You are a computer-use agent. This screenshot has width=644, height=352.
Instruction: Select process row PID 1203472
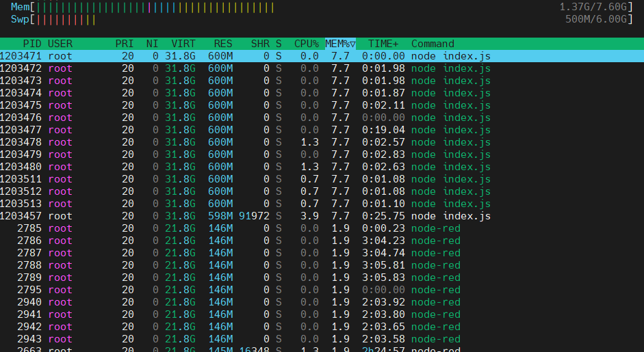[322, 68]
